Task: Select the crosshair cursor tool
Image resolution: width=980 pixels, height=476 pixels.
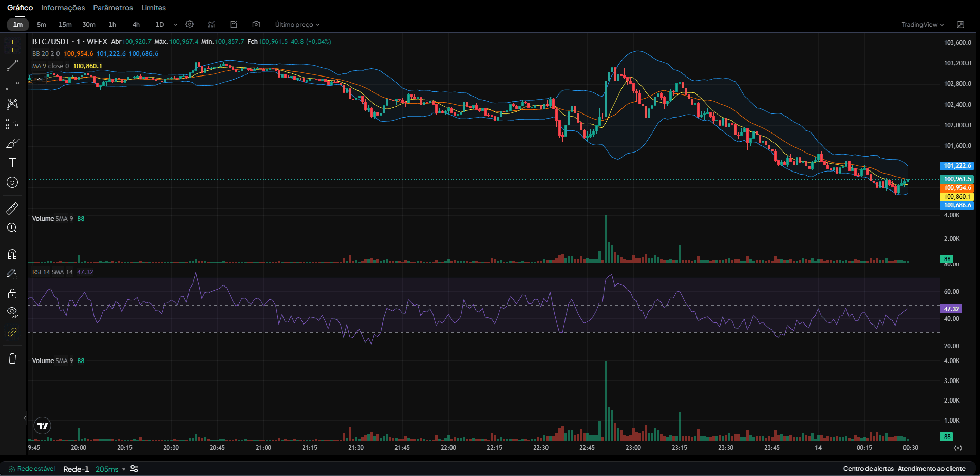Action: [x=12, y=46]
